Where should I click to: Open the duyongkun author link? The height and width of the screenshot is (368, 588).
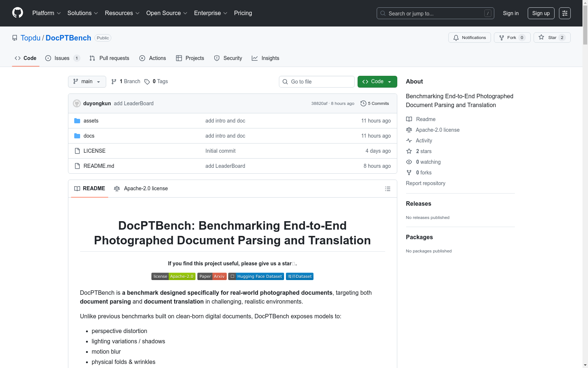pos(97,103)
